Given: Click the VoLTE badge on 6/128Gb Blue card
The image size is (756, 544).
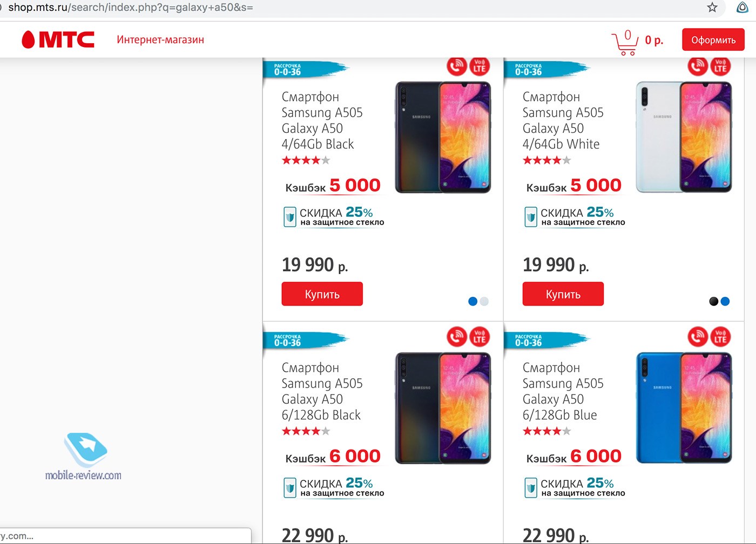Looking at the screenshot, I should click(720, 337).
